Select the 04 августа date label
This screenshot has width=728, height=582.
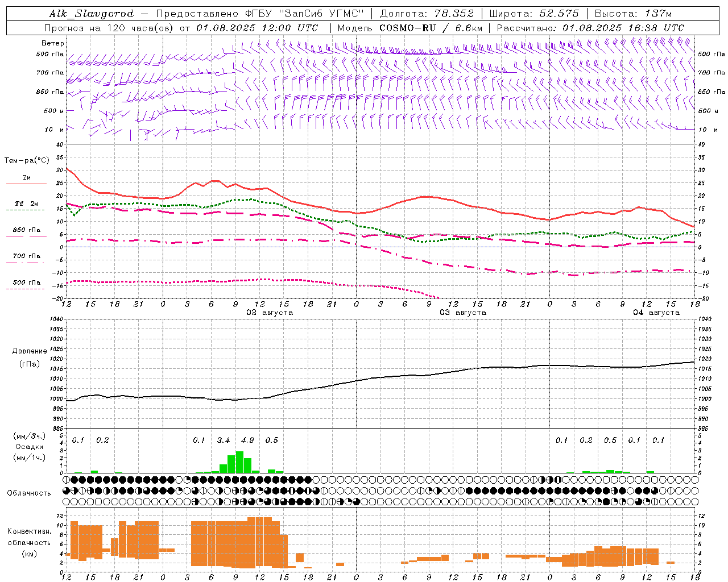tap(656, 313)
